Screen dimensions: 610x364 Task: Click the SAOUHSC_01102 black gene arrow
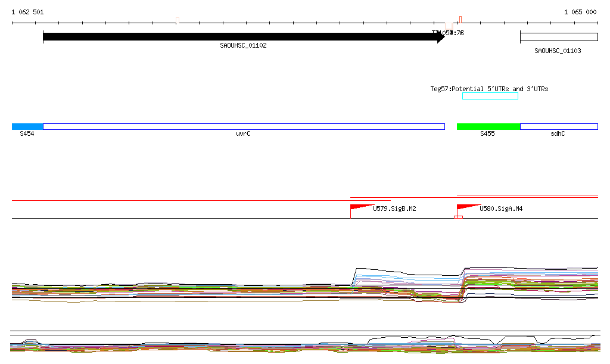(238, 37)
